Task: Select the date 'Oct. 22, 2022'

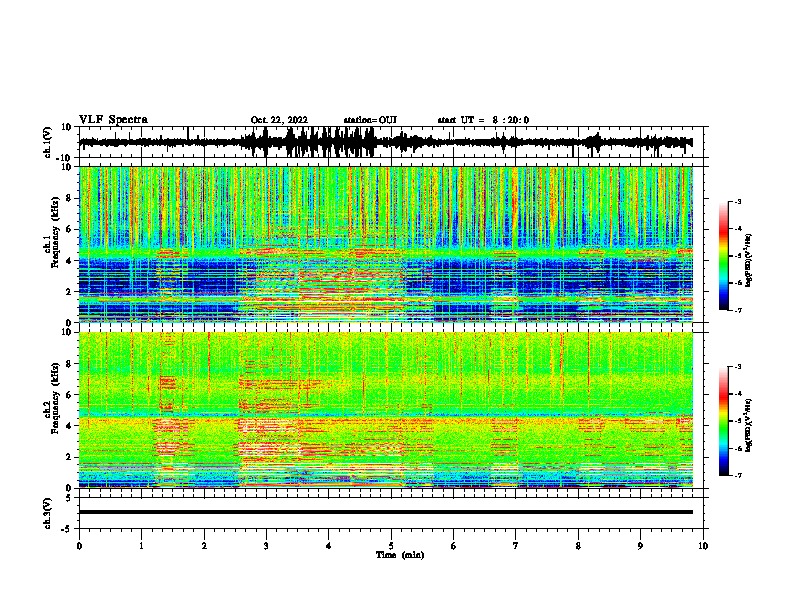Action: coord(279,120)
